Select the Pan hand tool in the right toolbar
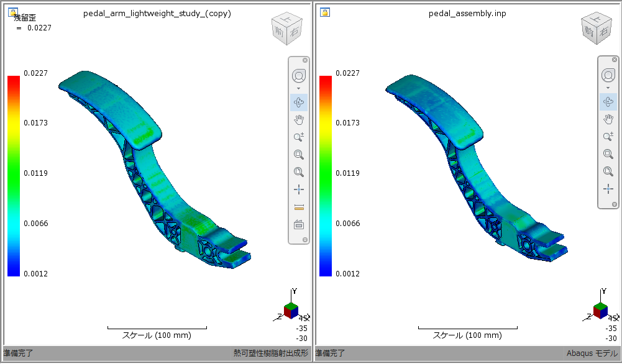 [608, 119]
